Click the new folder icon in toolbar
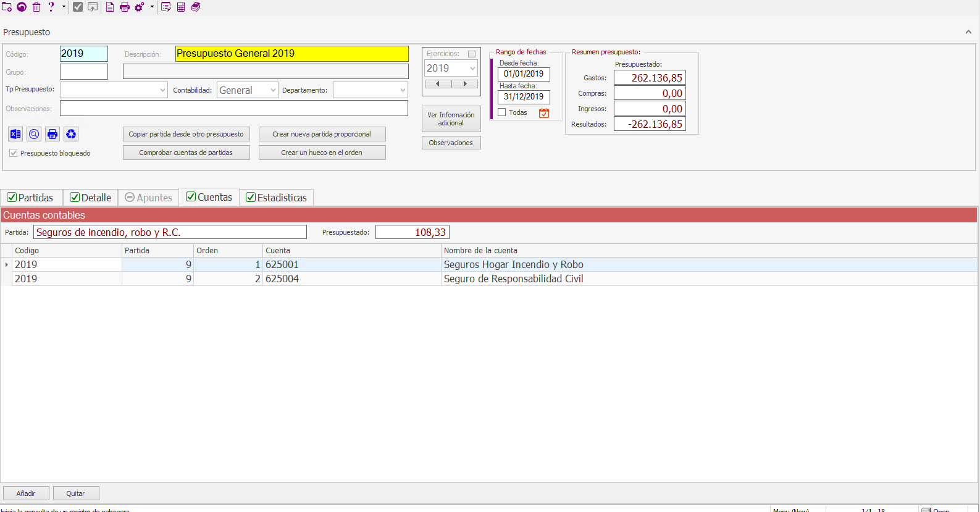The width and height of the screenshot is (980, 512). click(x=7, y=7)
